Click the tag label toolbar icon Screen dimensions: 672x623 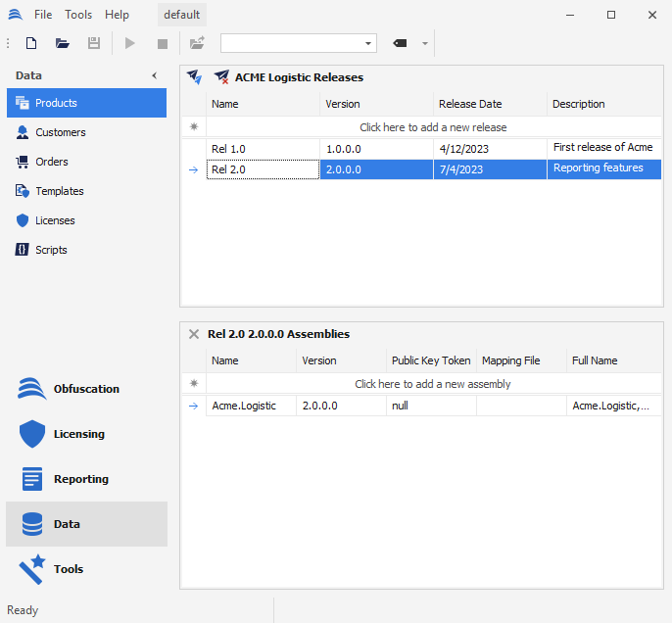point(400,43)
